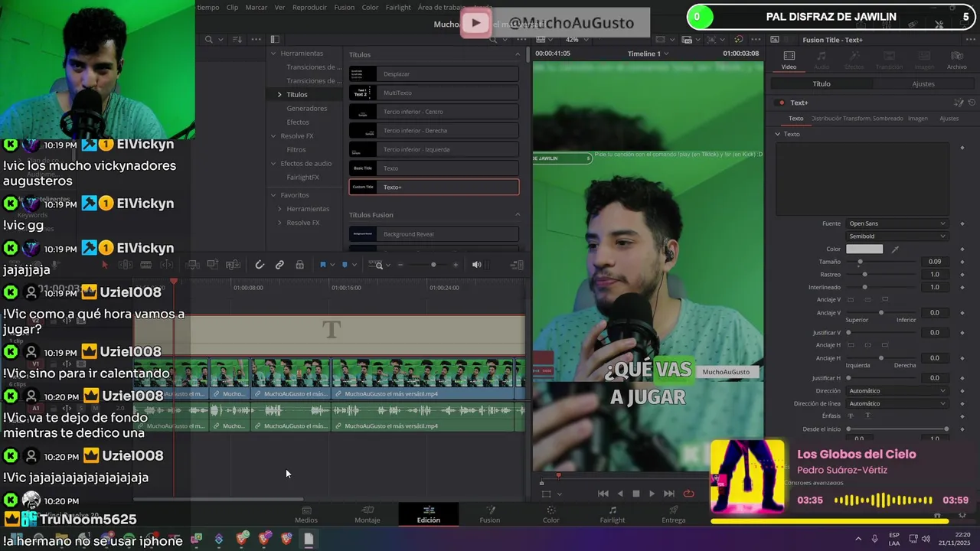Image resolution: width=980 pixels, height=551 pixels.
Task: Collapse the Herramientas tree node
Action: click(273, 54)
